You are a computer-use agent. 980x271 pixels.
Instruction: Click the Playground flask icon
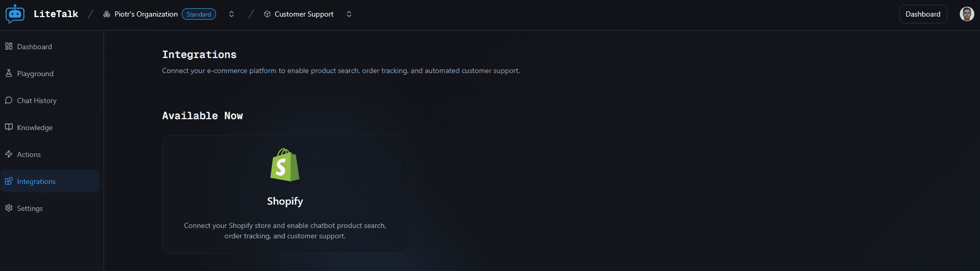click(9, 73)
